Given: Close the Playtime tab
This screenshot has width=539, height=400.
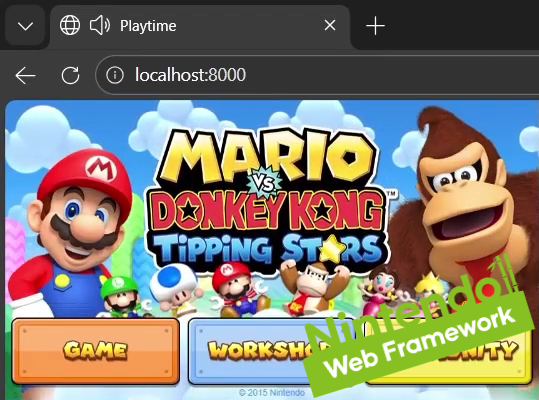Looking at the screenshot, I should tap(330, 25).
